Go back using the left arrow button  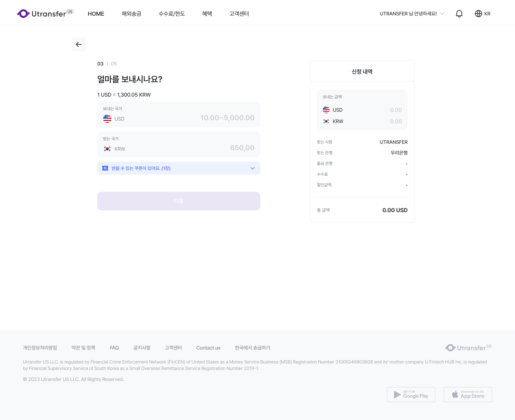click(79, 44)
